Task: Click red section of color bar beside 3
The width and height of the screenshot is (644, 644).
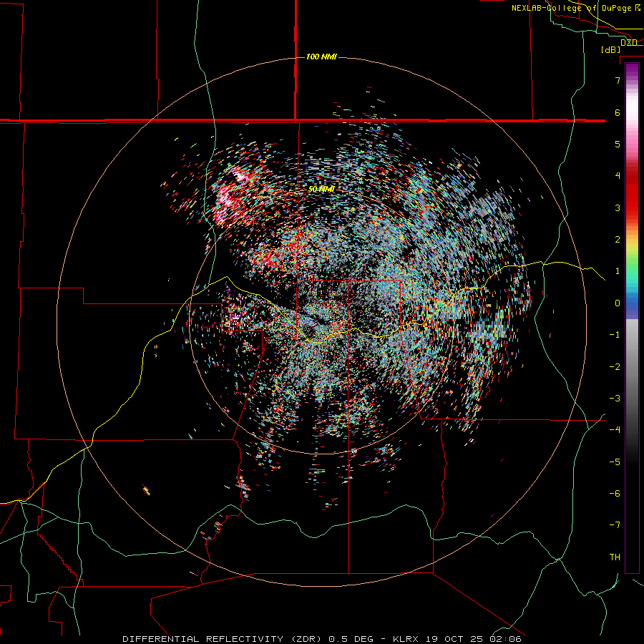Action: 632,208
